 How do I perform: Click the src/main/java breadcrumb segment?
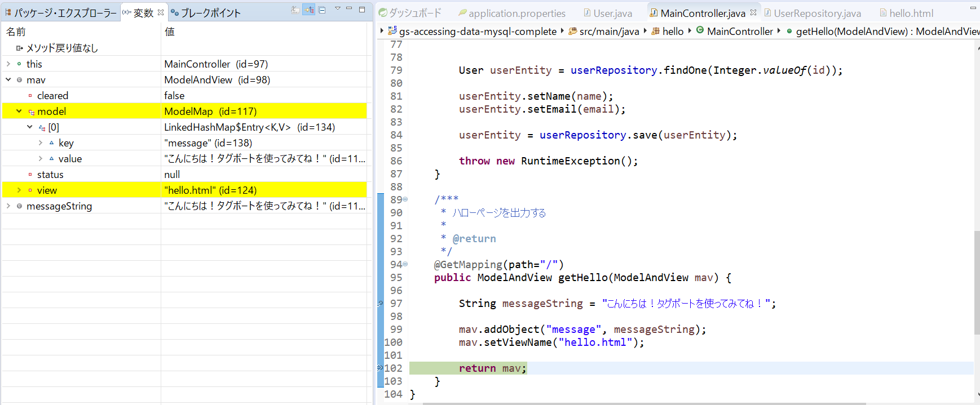(608, 32)
